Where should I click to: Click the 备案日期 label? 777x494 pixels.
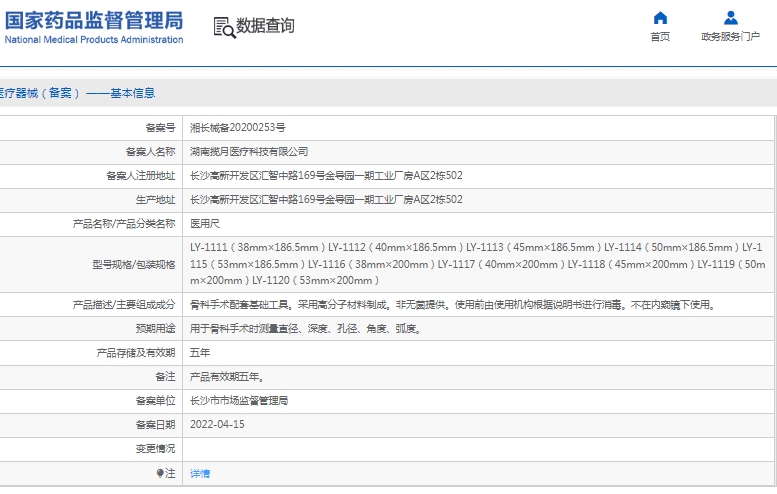[x=156, y=425]
